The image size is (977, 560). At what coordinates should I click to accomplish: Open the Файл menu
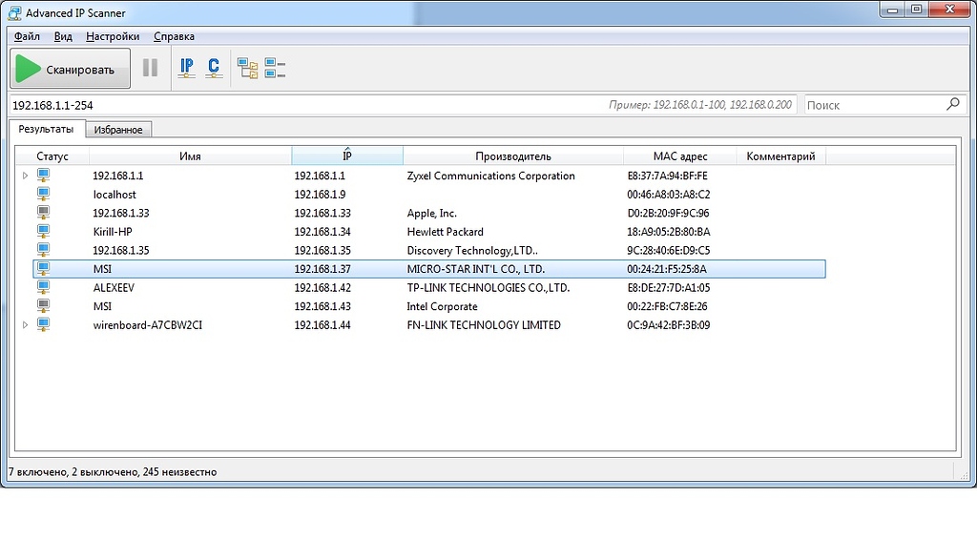click(x=27, y=36)
